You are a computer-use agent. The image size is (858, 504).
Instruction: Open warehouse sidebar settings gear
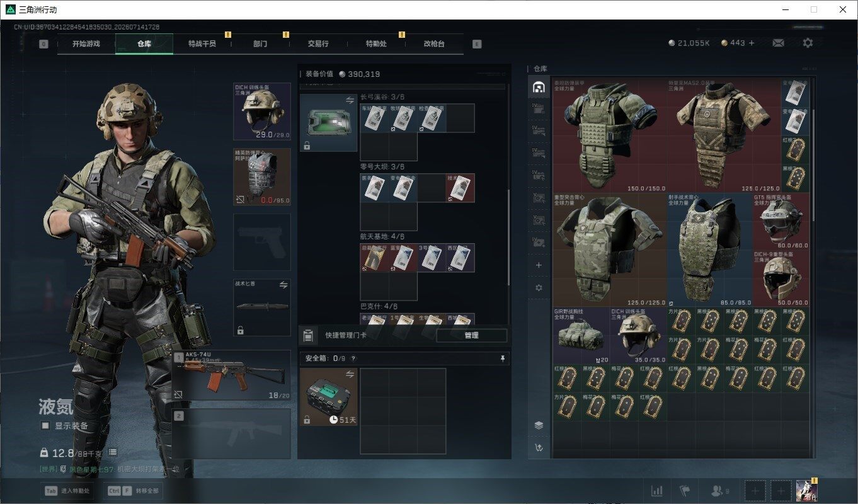point(539,287)
